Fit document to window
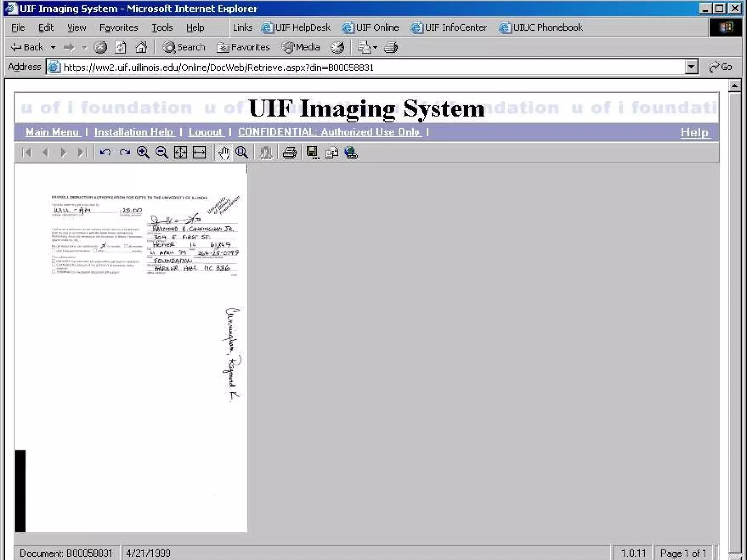Screen dimensions: 747x560 point(181,152)
